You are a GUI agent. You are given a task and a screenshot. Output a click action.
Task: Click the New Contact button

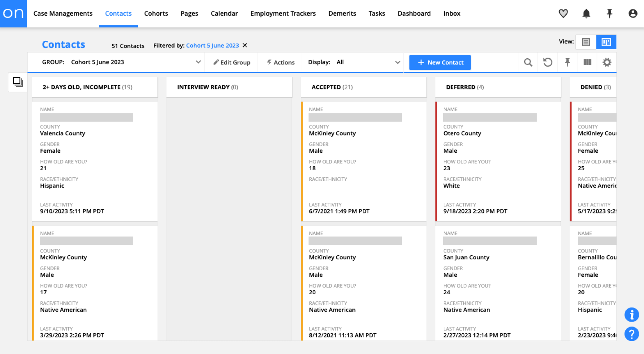click(x=440, y=62)
